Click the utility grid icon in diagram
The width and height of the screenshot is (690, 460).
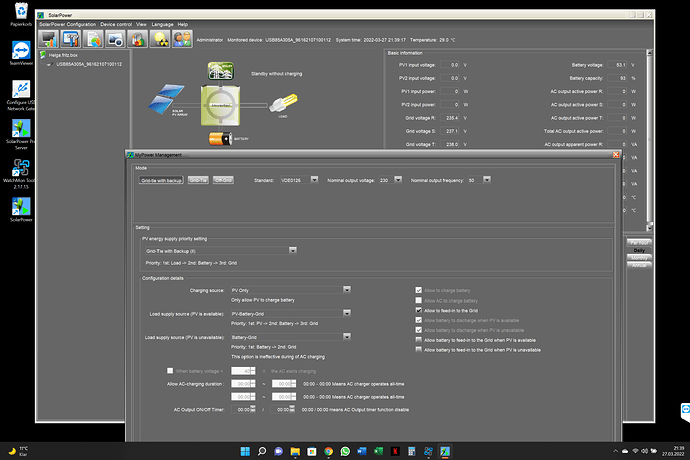pyautogui.click(x=220, y=71)
